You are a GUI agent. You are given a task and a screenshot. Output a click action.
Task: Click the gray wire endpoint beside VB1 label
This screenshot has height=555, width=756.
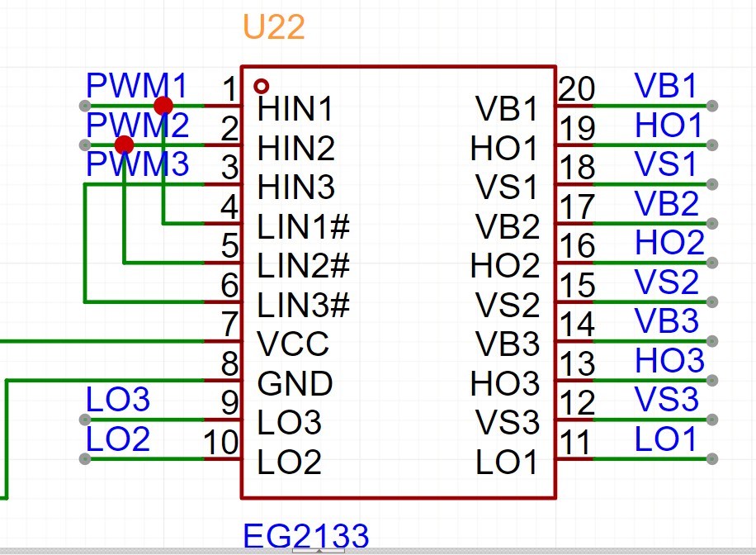pyautogui.click(x=712, y=106)
